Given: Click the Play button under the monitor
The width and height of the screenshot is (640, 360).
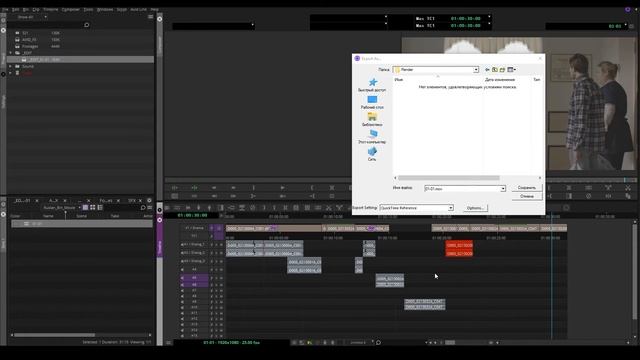Looking at the screenshot, I should coord(282,188).
